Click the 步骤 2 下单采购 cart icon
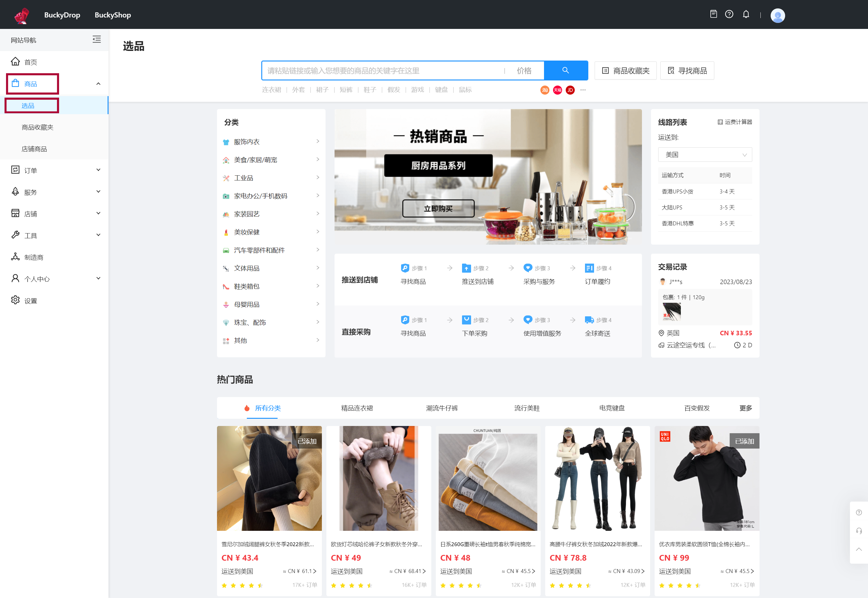The width and height of the screenshot is (868, 598). pyautogui.click(x=466, y=320)
